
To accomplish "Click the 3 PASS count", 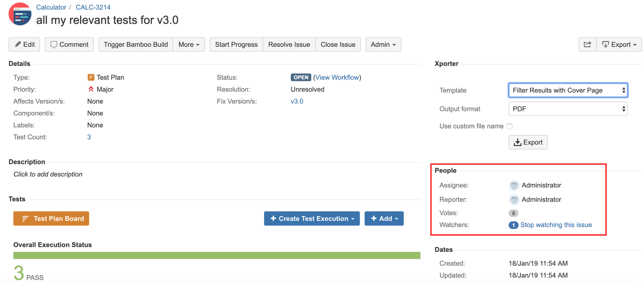I will point(28,273).
